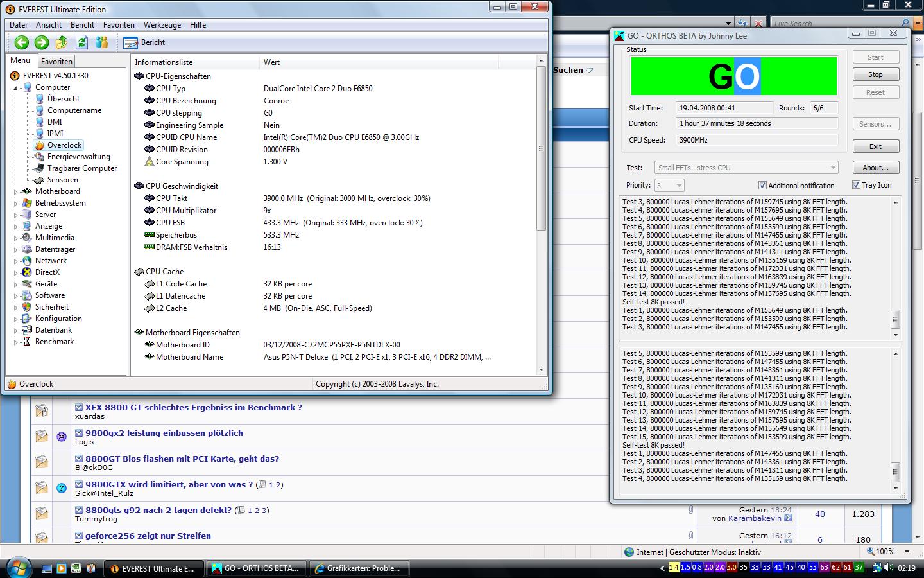Open the Windows Start orb
The height and width of the screenshot is (578, 924).
17,568
